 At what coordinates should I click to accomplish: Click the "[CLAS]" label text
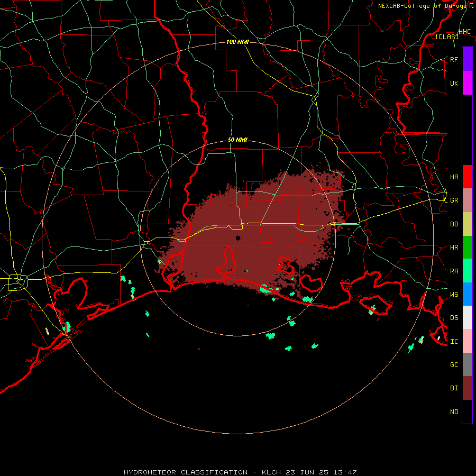point(447,36)
